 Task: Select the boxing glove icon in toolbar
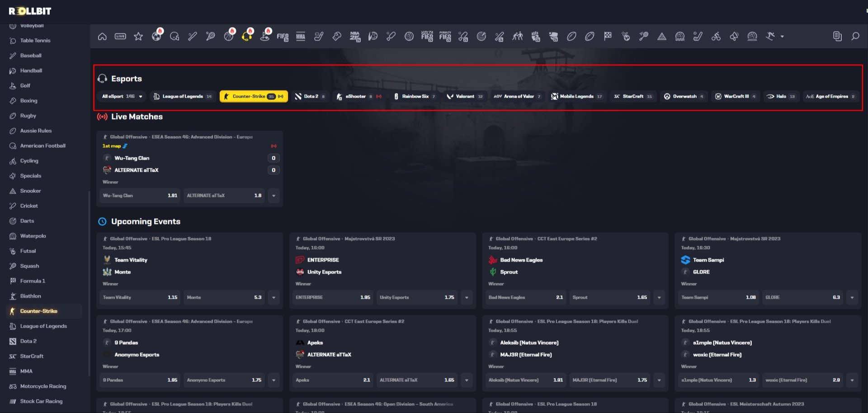pyautogui.click(x=337, y=36)
